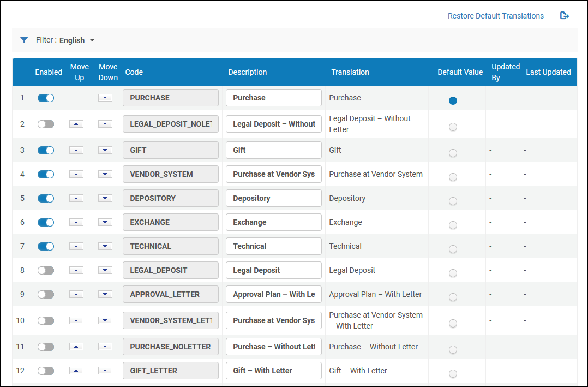Disable the DEPOSITORY toggle
Image resolution: width=588 pixels, height=387 pixels.
pyautogui.click(x=46, y=199)
